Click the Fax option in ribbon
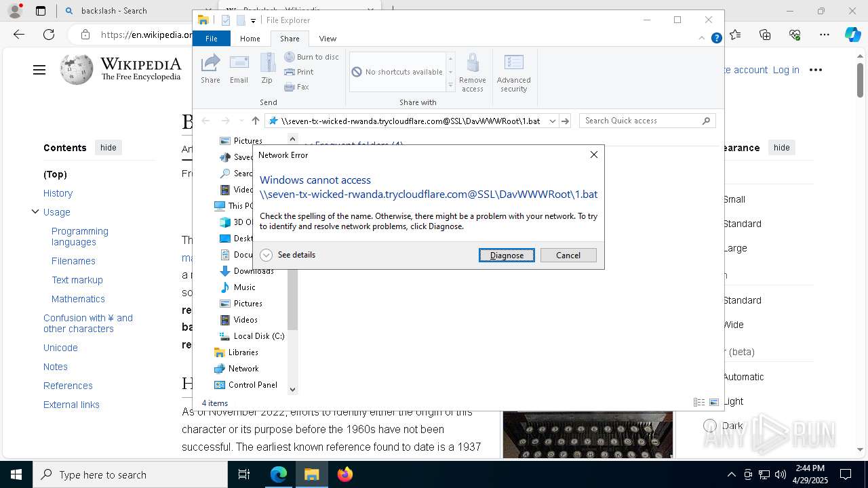The image size is (868, 488). 296,87
